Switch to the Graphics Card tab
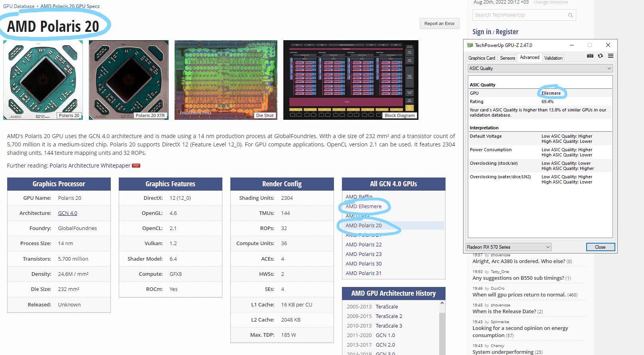 tap(481, 58)
